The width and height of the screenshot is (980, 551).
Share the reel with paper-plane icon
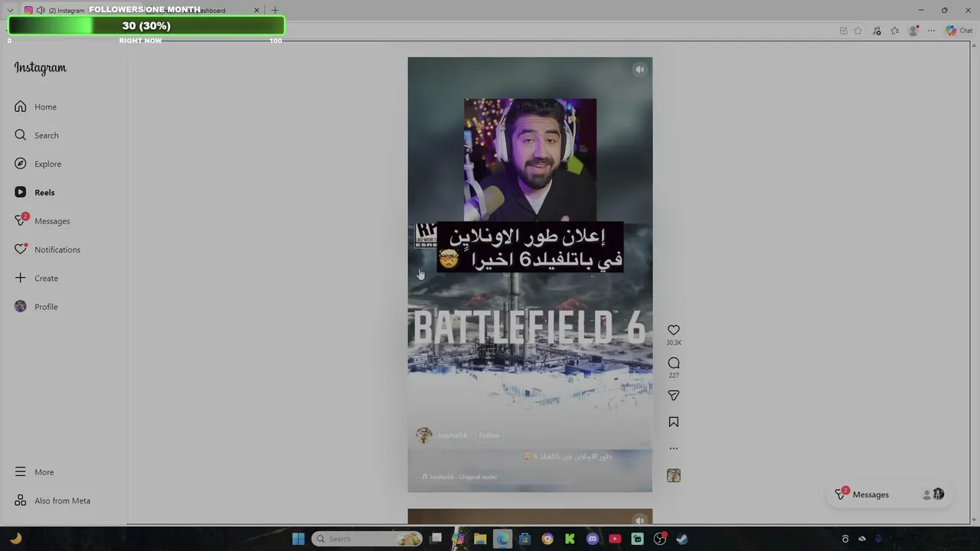(674, 396)
